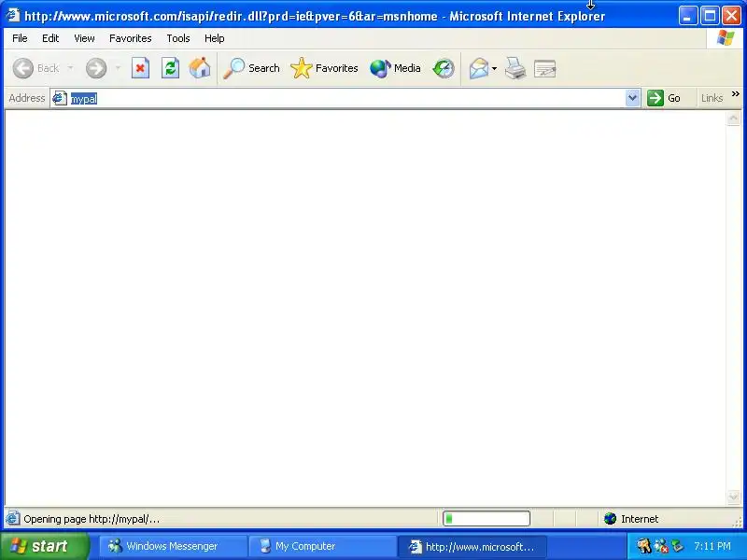The height and width of the screenshot is (560, 747).
Task: Click the Mail envelope icon
Action: (x=479, y=68)
